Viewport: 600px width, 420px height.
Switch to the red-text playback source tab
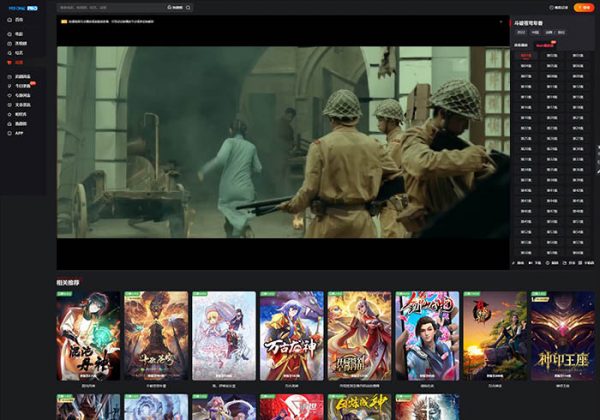546,44
